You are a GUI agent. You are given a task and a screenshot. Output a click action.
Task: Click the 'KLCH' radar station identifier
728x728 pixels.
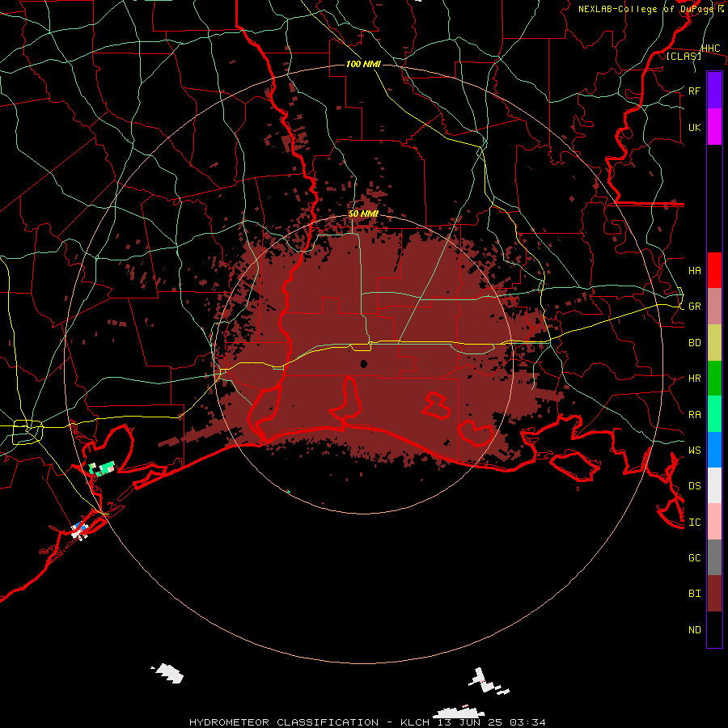point(415,722)
